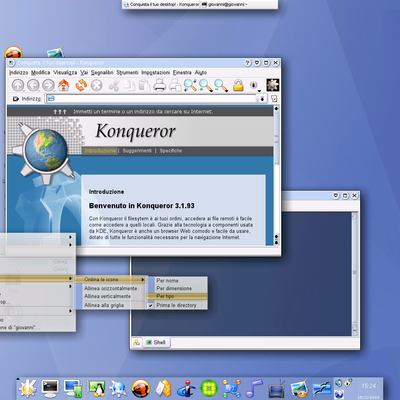Open the TV set panel icon
Viewport: 400px width, 400px height.
point(276,389)
